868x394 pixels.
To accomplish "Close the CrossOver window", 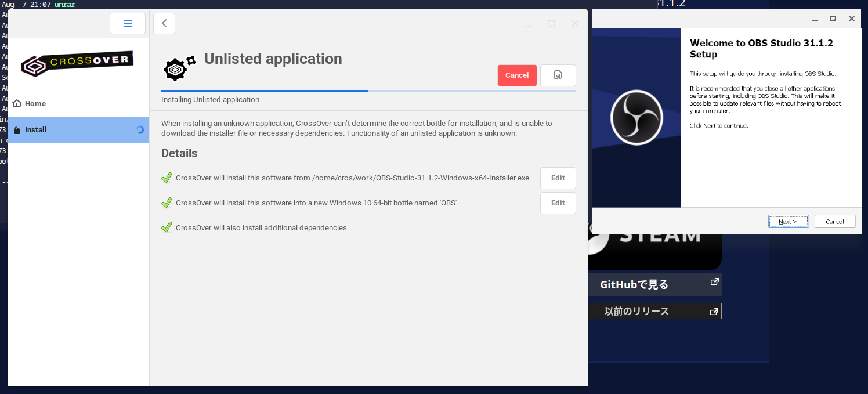I will click(575, 23).
